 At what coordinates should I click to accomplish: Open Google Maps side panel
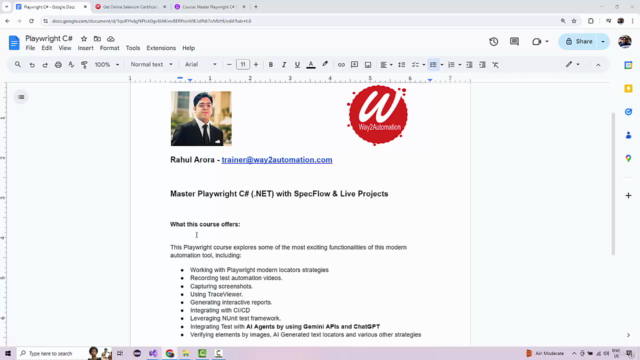click(x=628, y=158)
